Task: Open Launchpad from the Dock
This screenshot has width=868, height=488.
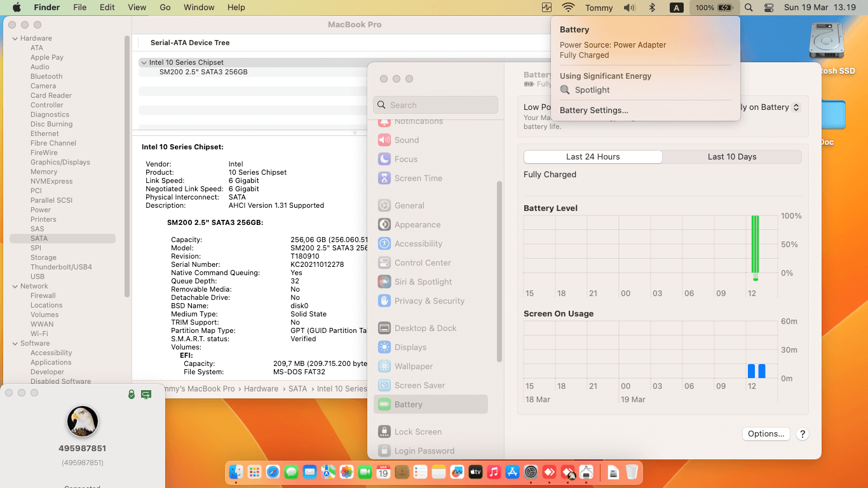Action: [254, 472]
